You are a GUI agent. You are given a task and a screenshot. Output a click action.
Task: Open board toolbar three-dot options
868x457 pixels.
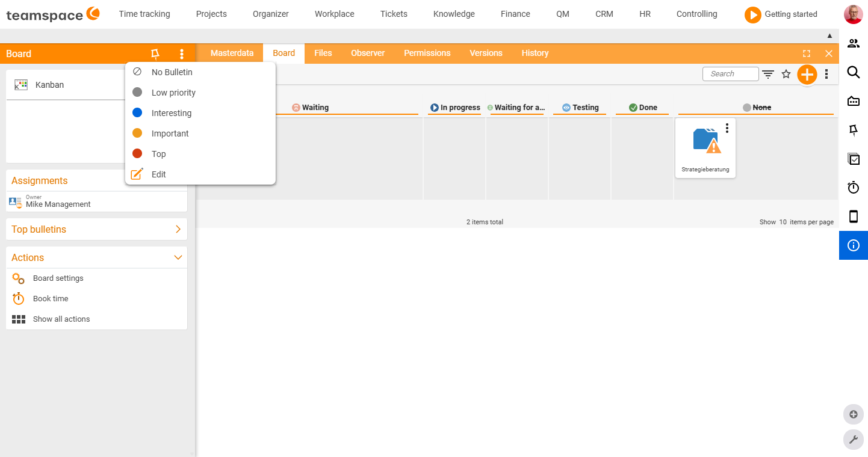tap(826, 74)
